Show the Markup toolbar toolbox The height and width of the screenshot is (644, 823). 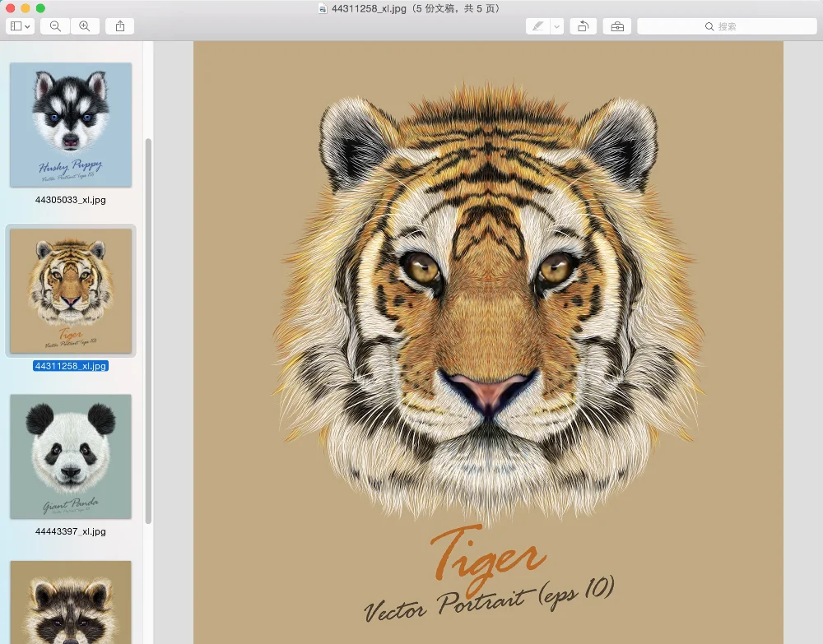coord(617,26)
